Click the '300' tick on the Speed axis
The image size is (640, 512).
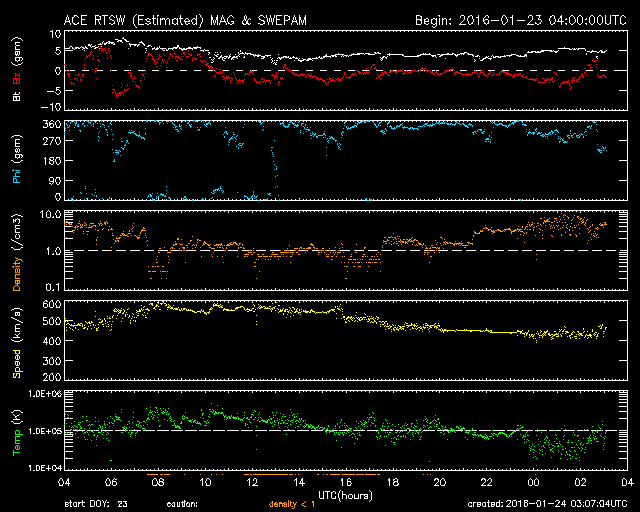[x=52, y=361]
